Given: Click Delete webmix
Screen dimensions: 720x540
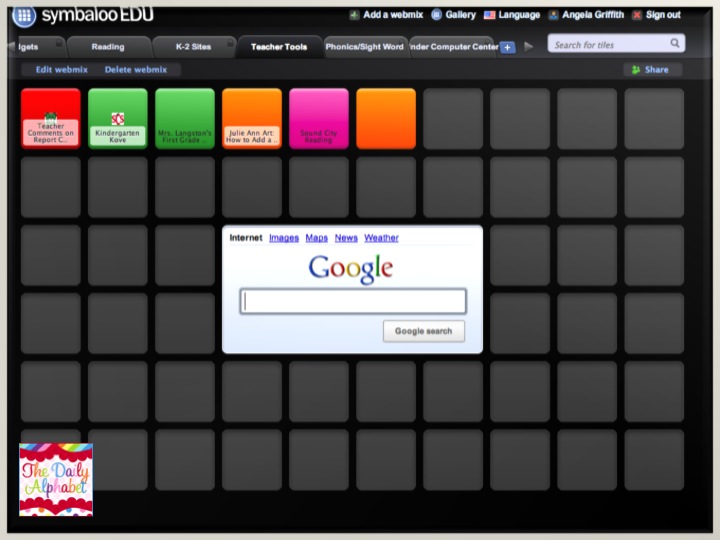Looking at the screenshot, I should tap(135, 70).
